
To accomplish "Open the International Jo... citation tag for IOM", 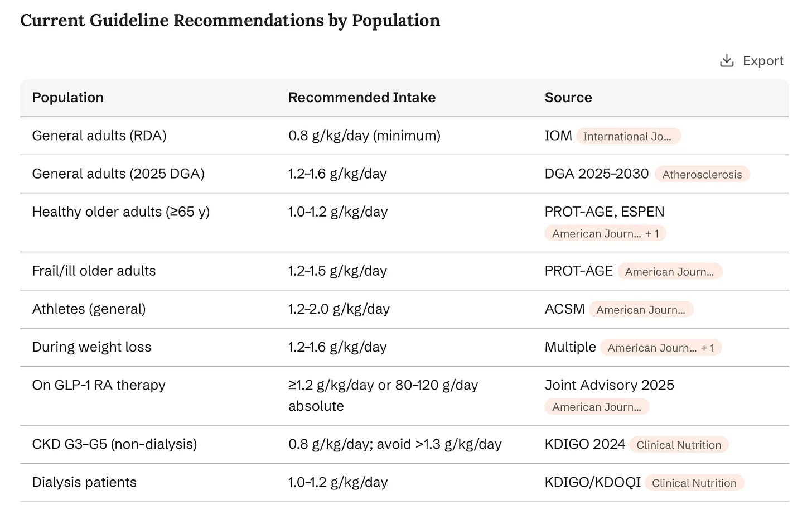I will [x=629, y=136].
